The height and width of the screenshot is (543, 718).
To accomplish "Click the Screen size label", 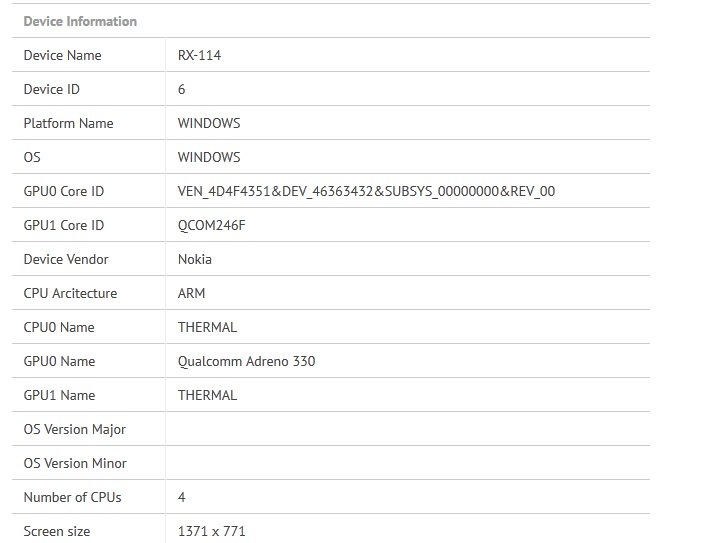I will [57, 531].
